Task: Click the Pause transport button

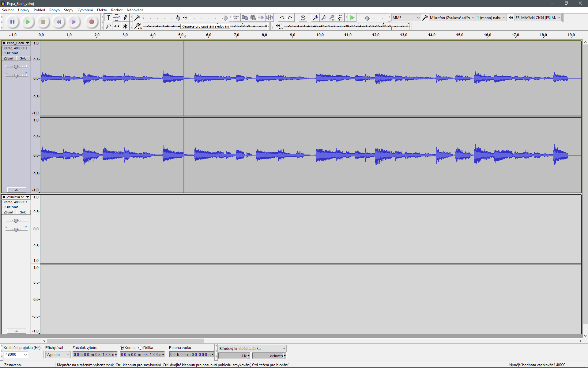Action: click(x=13, y=22)
